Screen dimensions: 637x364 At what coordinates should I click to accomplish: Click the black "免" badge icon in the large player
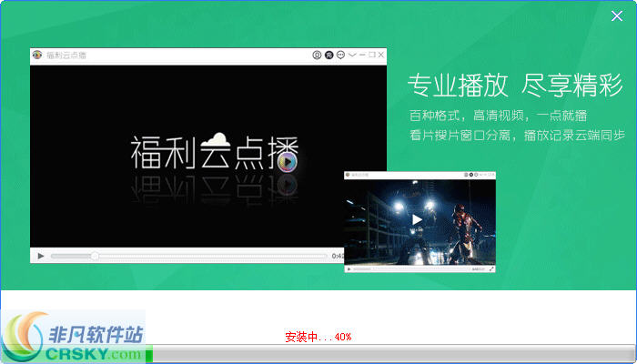pyautogui.click(x=329, y=55)
